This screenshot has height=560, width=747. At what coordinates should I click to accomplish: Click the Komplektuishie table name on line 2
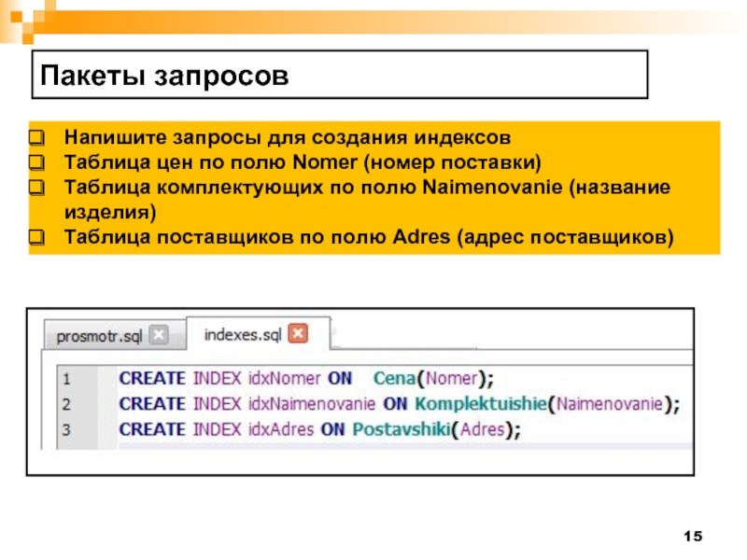[479, 404]
